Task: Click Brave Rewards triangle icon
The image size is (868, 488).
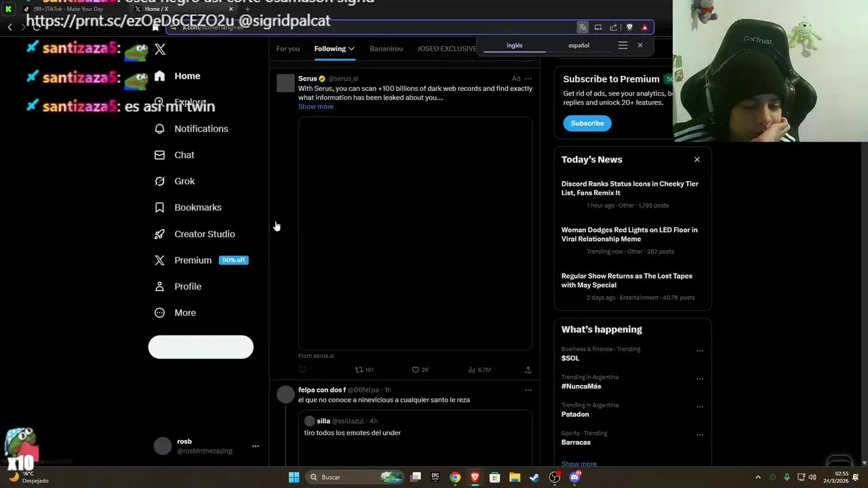Action: pos(644,27)
